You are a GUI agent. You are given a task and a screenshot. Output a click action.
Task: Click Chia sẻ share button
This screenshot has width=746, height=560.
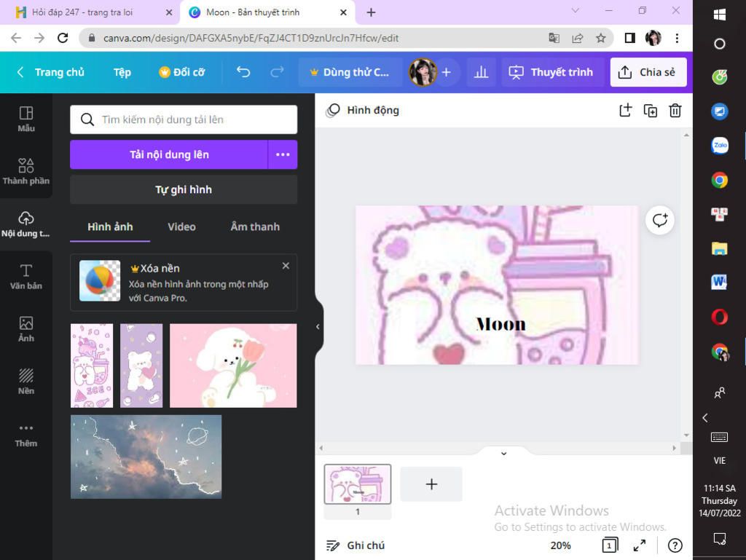[648, 72]
